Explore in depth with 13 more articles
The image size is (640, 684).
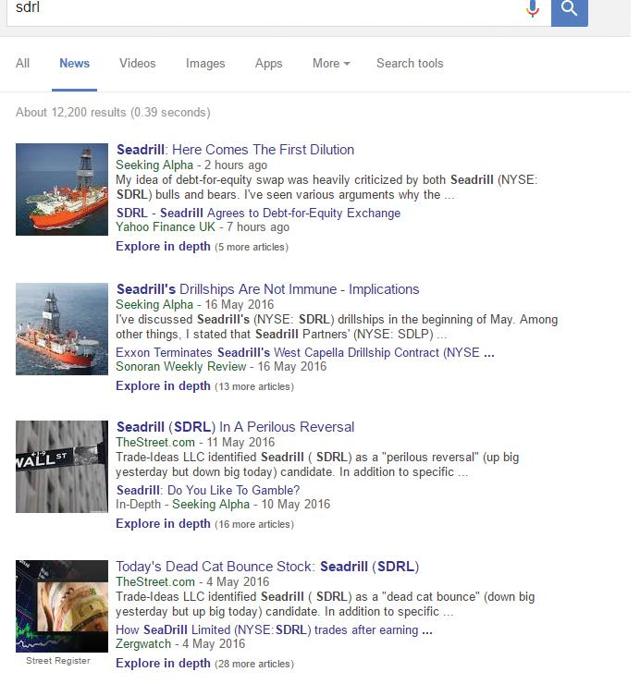click(x=205, y=386)
